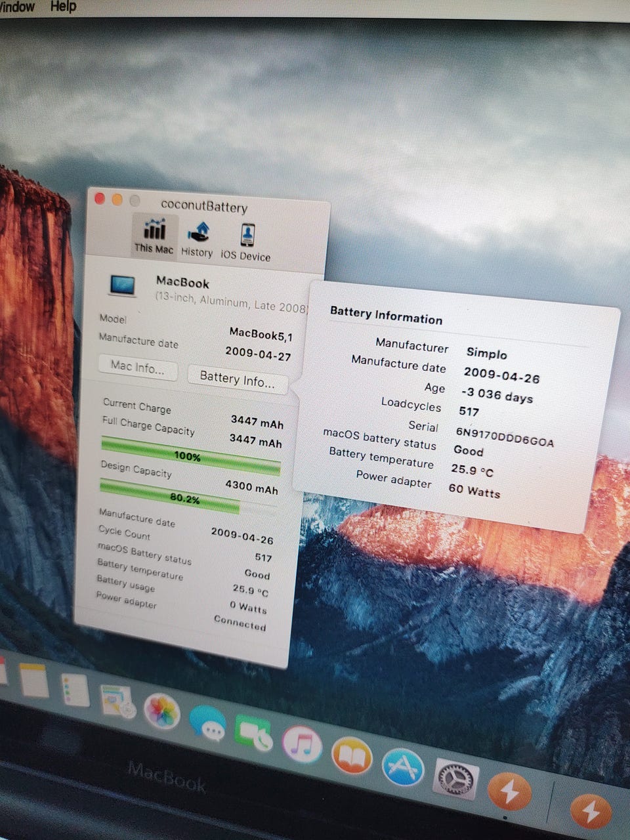This screenshot has width=630, height=840.
Task: Click coconutBattery icon right of the dock separator
Action: point(591,811)
